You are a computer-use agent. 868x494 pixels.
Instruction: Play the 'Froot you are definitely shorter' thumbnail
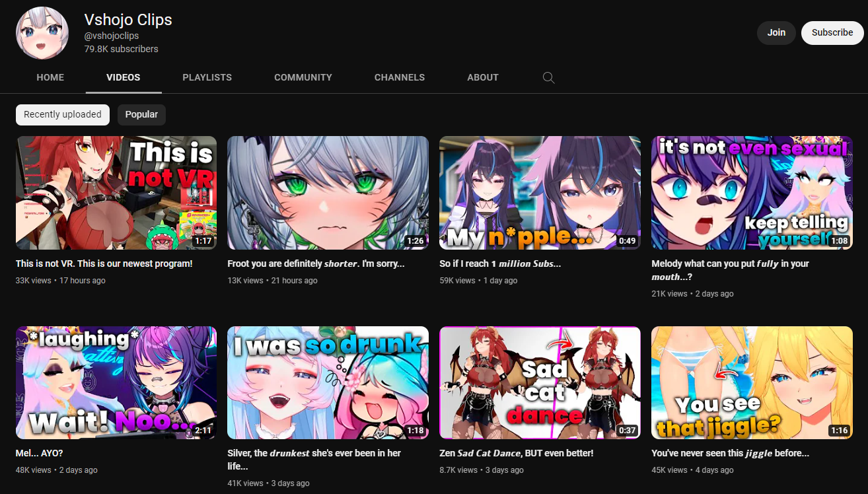tap(328, 193)
